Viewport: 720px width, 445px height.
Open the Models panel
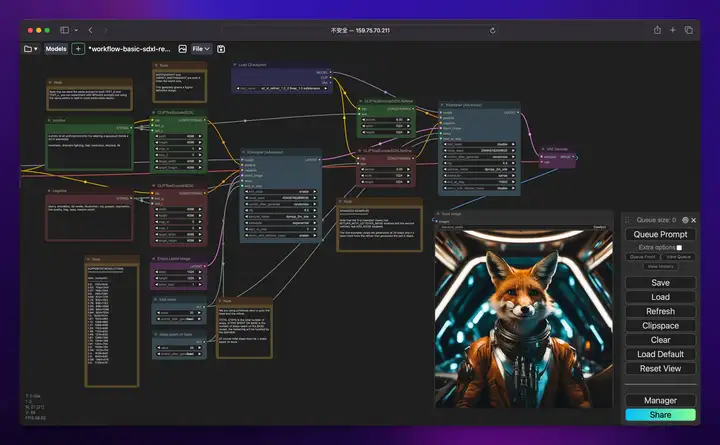click(56, 49)
